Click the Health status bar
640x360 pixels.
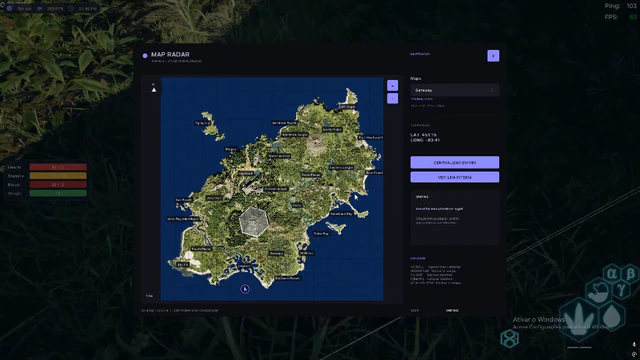(x=58, y=167)
